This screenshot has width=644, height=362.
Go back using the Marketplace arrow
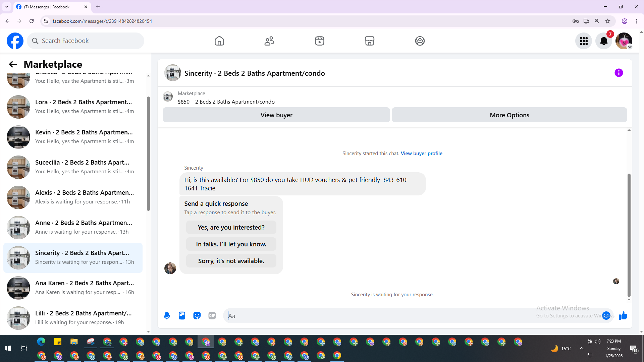tap(13, 64)
